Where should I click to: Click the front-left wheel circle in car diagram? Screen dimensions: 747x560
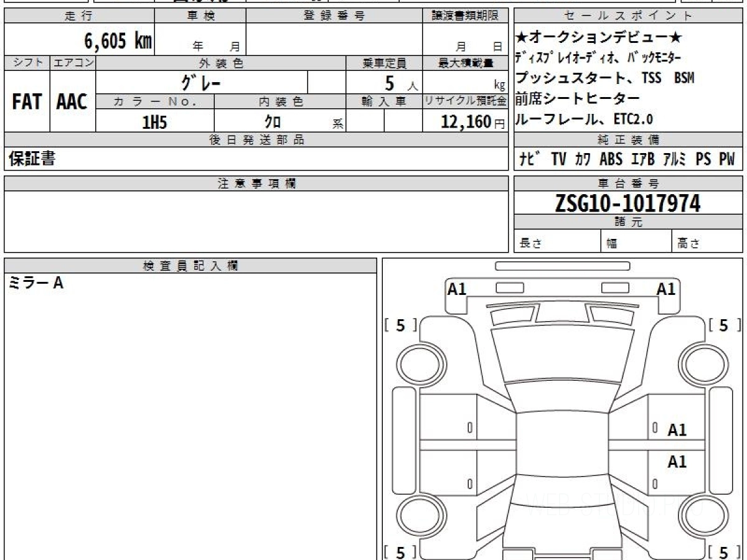pyautogui.click(x=415, y=362)
